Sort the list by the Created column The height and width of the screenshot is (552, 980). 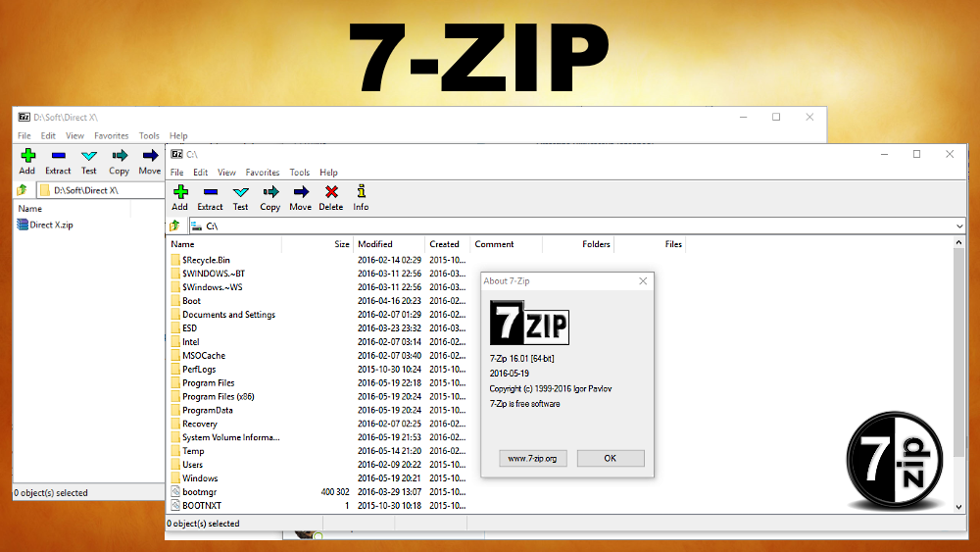448,244
